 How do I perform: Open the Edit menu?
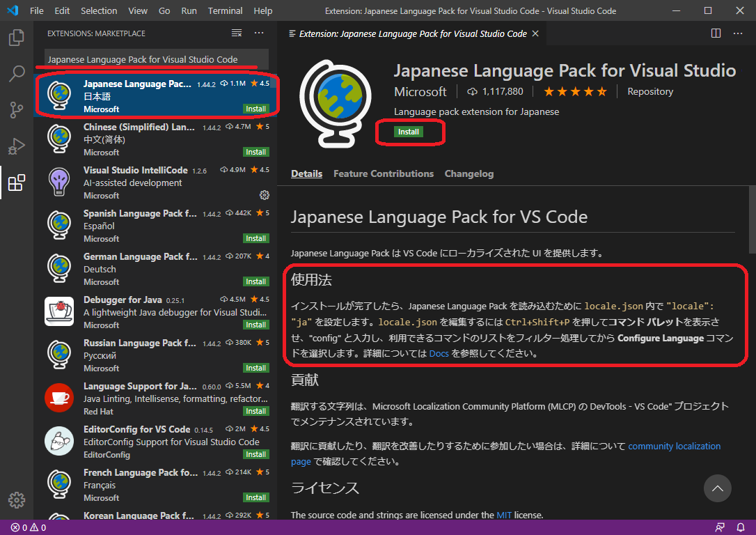point(62,10)
